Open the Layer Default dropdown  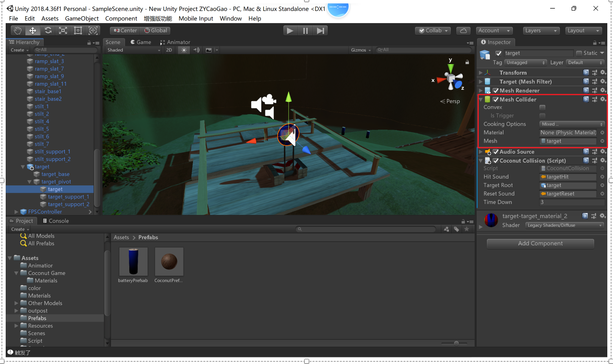pyautogui.click(x=585, y=63)
